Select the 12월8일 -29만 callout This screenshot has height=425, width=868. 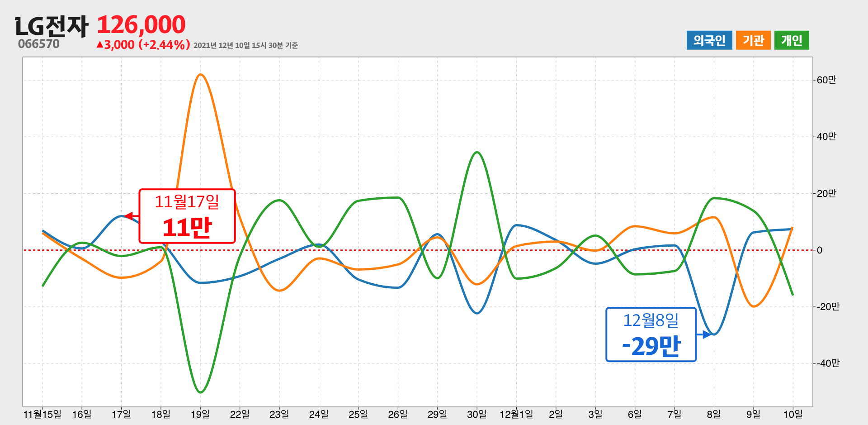pos(651,334)
